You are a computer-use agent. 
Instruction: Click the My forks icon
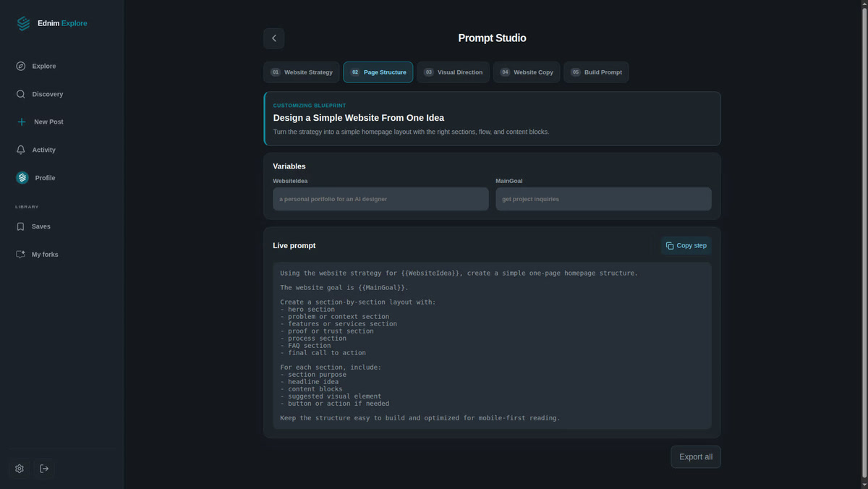(x=21, y=255)
